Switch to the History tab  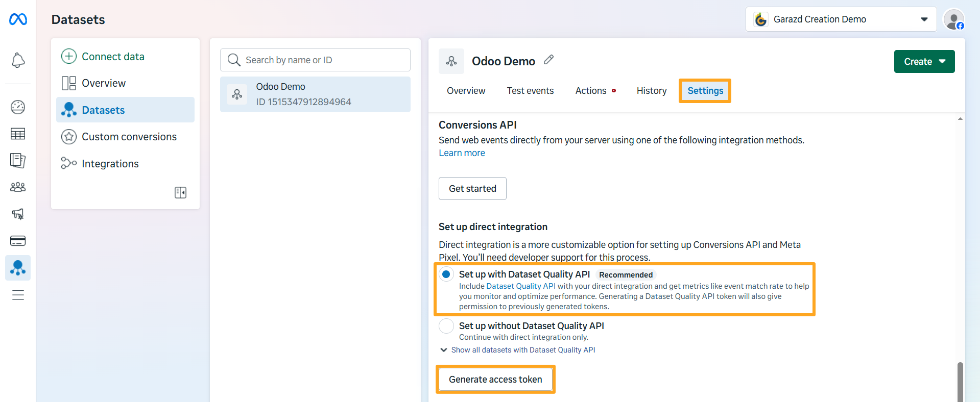tap(652, 91)
